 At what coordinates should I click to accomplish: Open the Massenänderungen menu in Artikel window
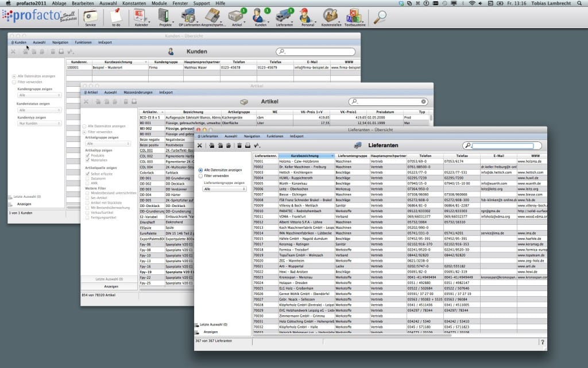[x=138, y=93]
